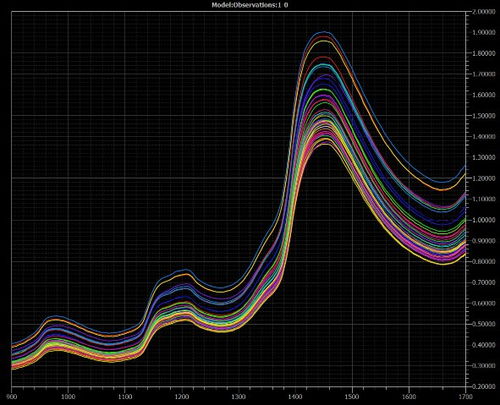This screenshot has width=500, height=405.
Task: Click the peak of the topmost blue curve
Action: (x=323, y=32)
